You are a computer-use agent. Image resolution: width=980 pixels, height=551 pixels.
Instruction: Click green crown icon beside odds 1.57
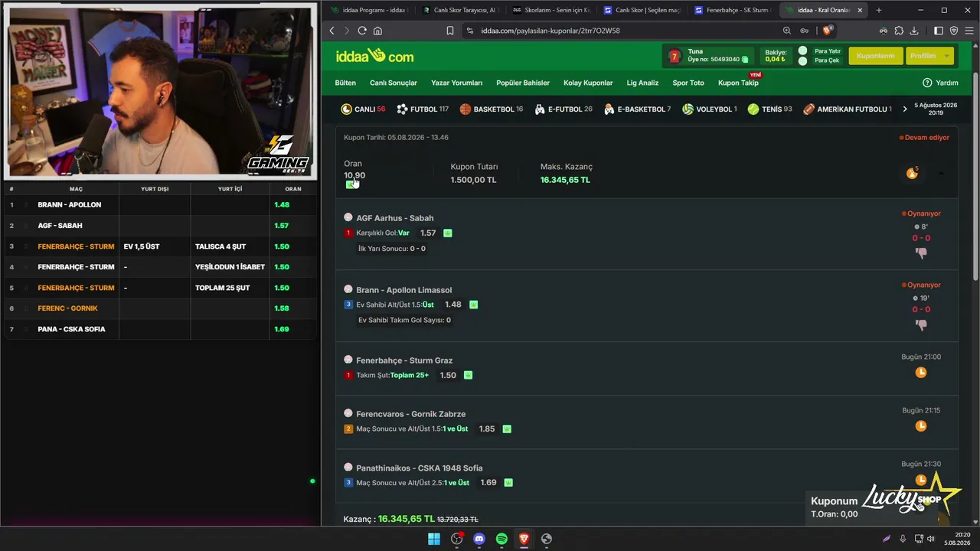coord(448,233)
